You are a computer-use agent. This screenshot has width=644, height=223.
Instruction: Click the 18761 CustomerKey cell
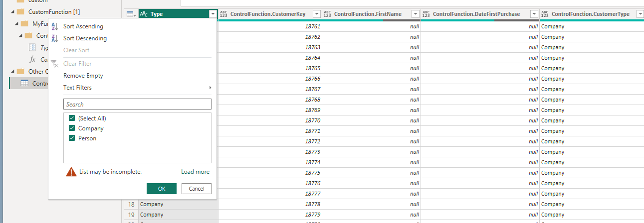pos(270,26)
